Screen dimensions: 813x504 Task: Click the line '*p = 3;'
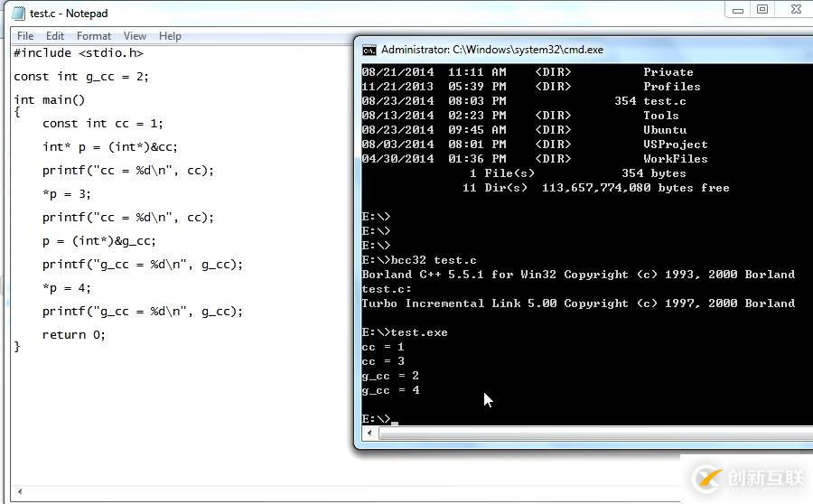[66, 194]
